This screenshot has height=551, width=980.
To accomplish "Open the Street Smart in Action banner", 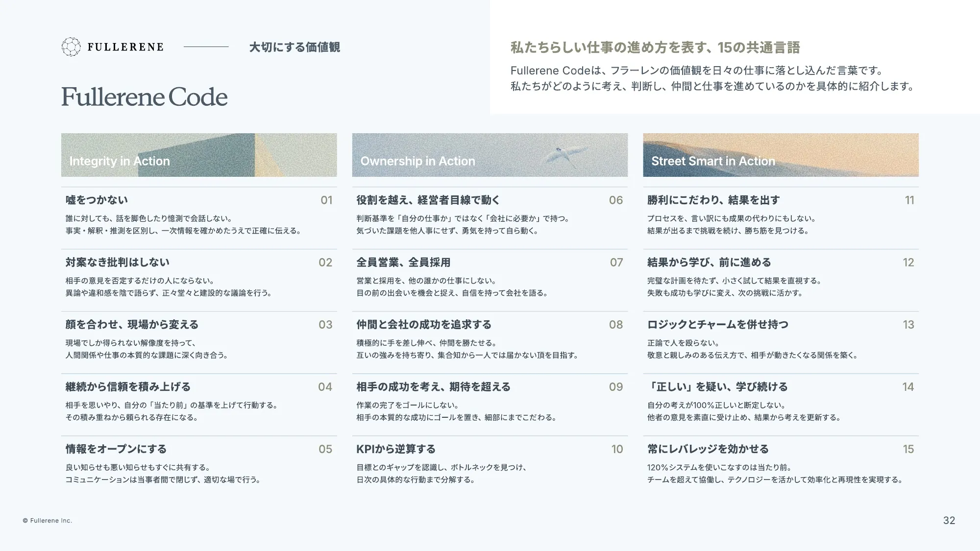I will (781, 155).
